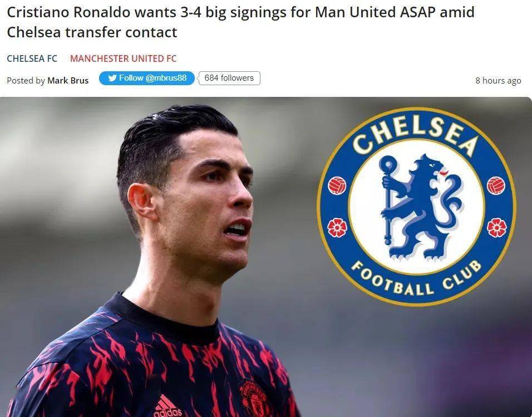532x417 pixels.
Task: Click the '8 hours ago' timestamp
Action: pos(498,81)
